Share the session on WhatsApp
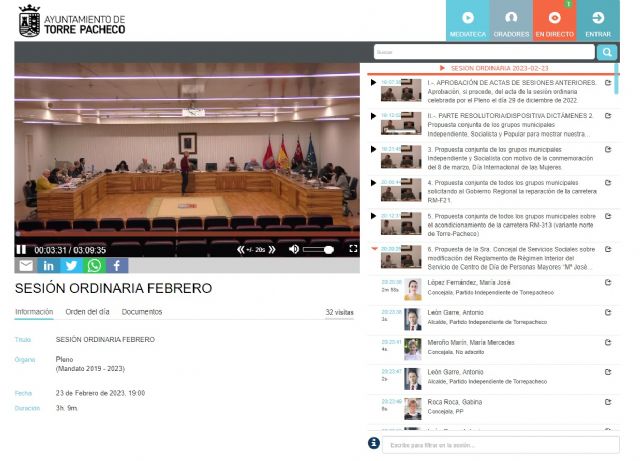Viewport: 640px width, 461px height. pos(94,266)
